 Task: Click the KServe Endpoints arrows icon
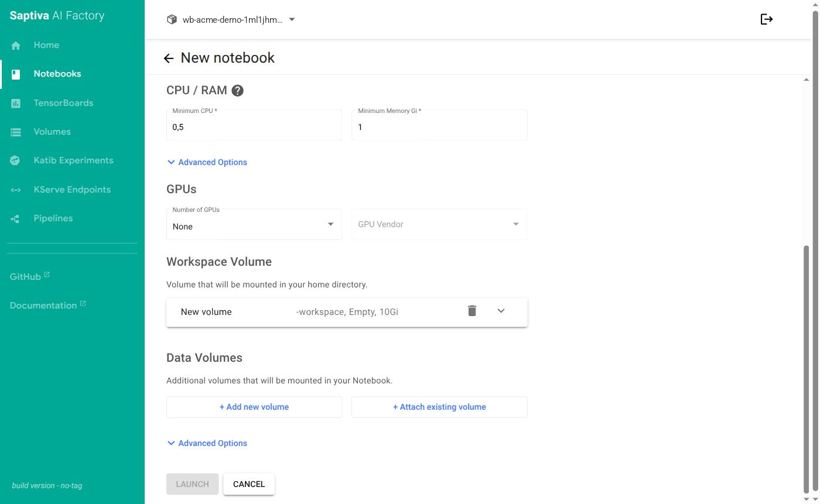click(16, 190)
